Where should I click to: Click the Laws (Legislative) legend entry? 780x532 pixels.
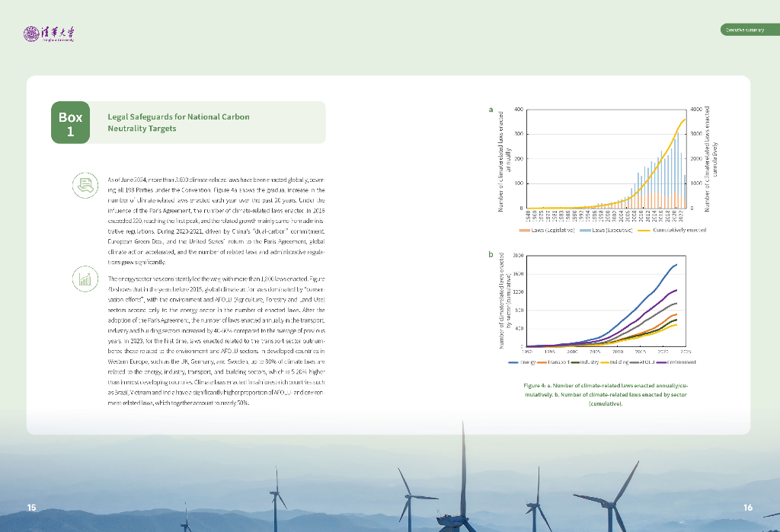coord(547,230)
